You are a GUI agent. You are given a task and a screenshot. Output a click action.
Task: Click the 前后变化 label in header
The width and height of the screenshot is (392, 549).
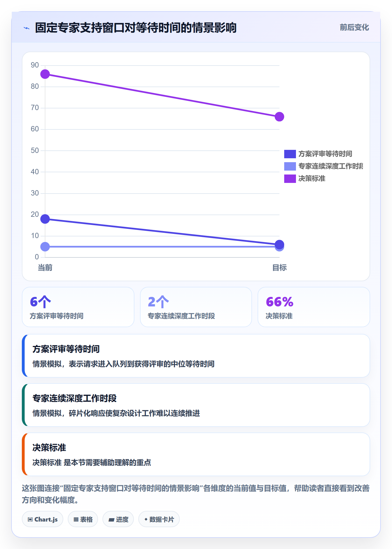click(x=354, y=27)
